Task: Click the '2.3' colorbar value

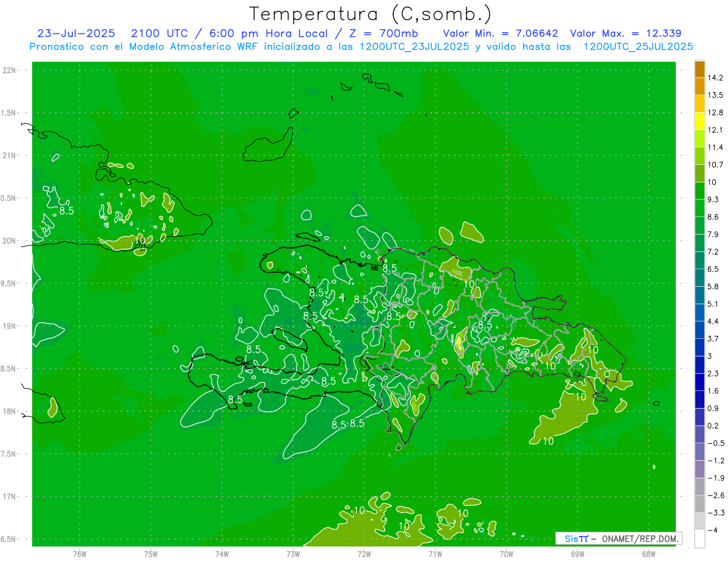Action: click(713, 373)
